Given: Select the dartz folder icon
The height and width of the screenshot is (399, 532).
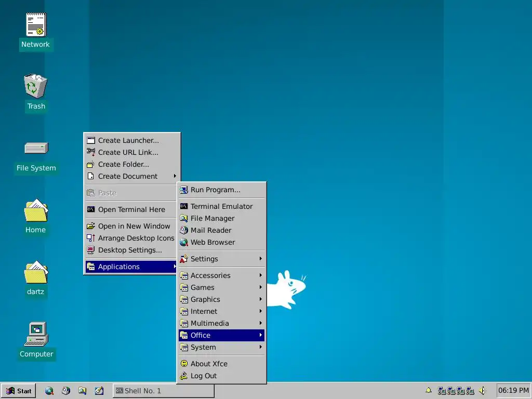Looking at the screenshot, I should tap(36, 272).
